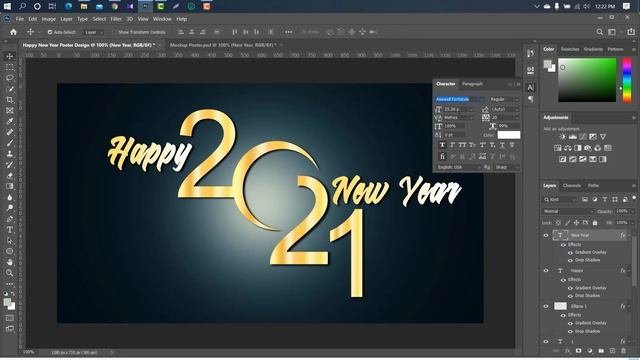Add a Levels adjustment
The height and width of the screenshot is (360, 640).
(x=573, y=137)
